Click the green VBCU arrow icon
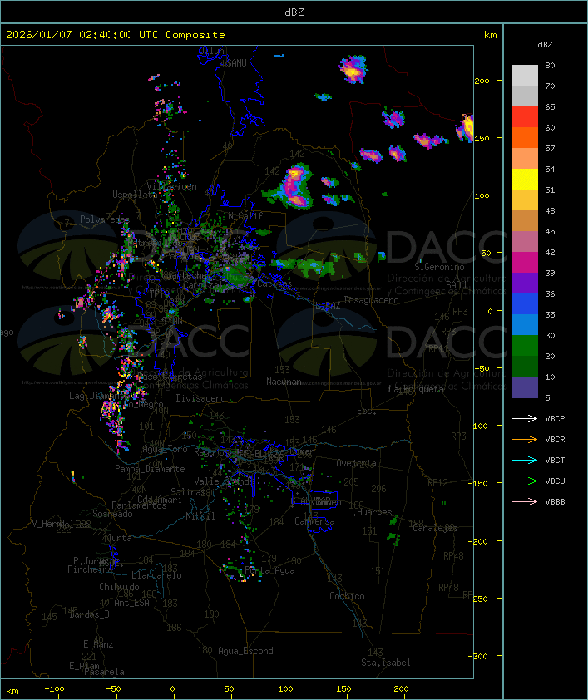Screen dimensions: 588x700 (x=525, y=481)
